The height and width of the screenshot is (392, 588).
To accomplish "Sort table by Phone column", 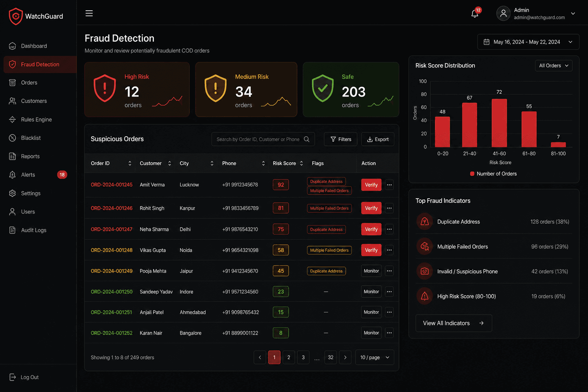I will click(x=263, y=163).
